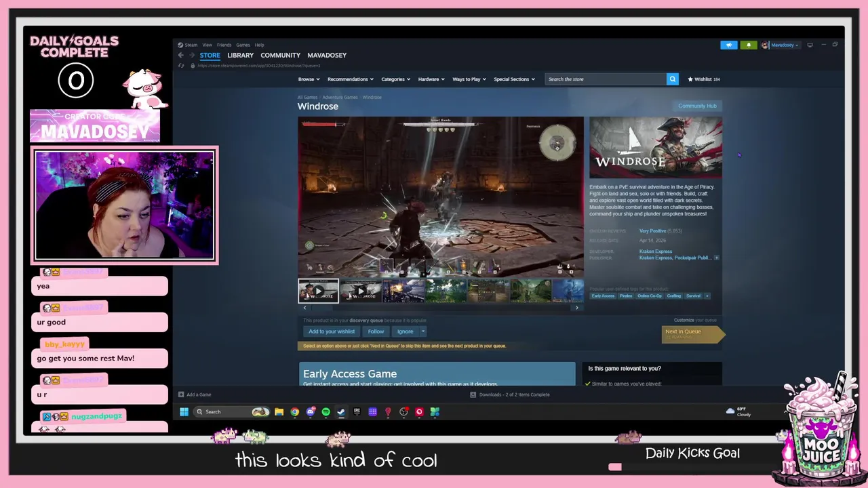This screenshot has width=868, height=488.
Task: Click the Follow button
Action: 376,331
